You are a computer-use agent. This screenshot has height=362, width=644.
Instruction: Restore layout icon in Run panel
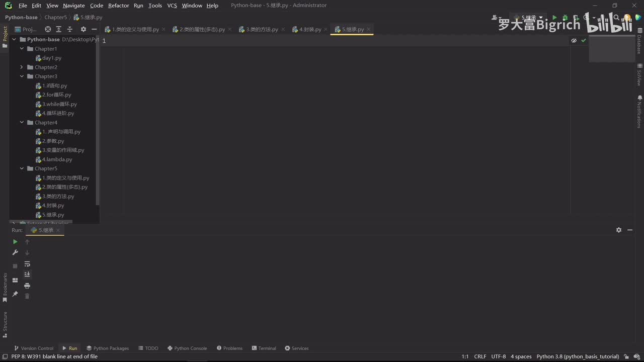pyautogui.click(x=15, y=280)
